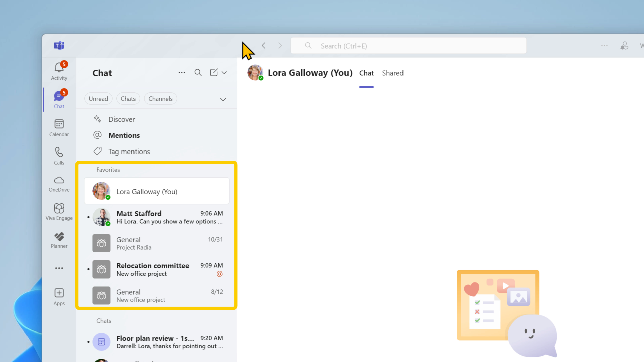Select the Calendar sidebar icon

[59, 127]
